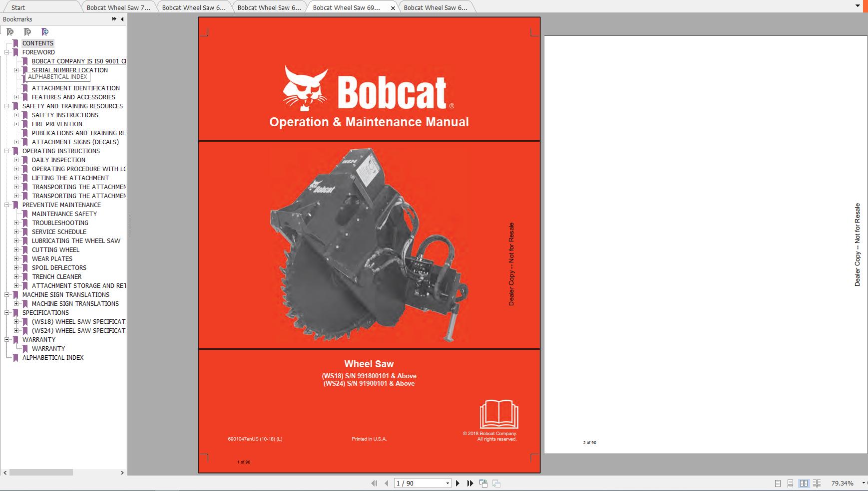Select the two-page view icon in status bar

tap(804, 483)
